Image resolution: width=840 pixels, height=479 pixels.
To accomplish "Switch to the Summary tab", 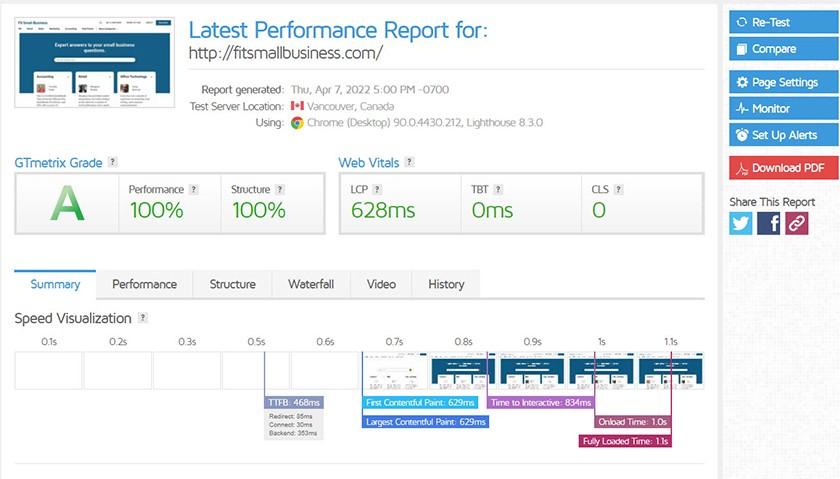I will (55, 284).
